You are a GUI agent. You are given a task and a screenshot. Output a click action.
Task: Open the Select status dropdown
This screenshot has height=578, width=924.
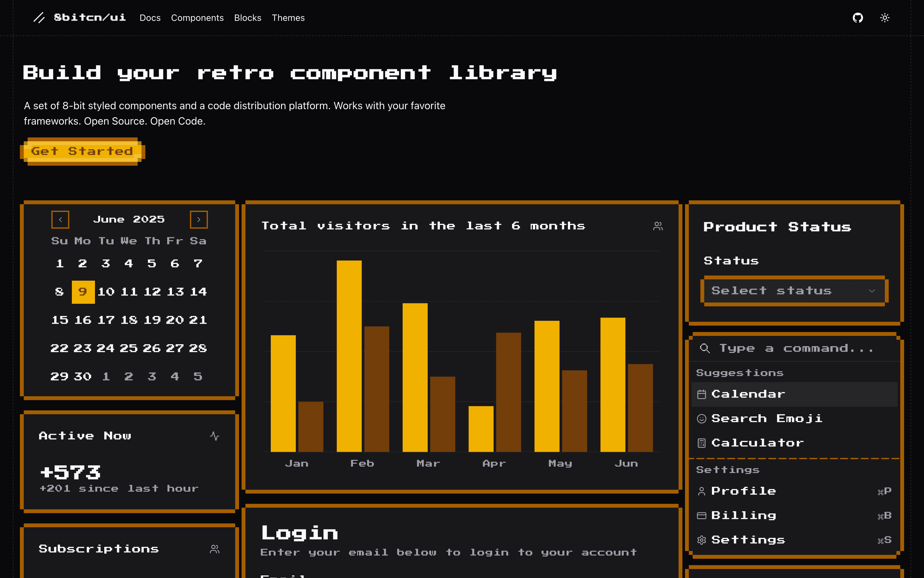point(794,291)
